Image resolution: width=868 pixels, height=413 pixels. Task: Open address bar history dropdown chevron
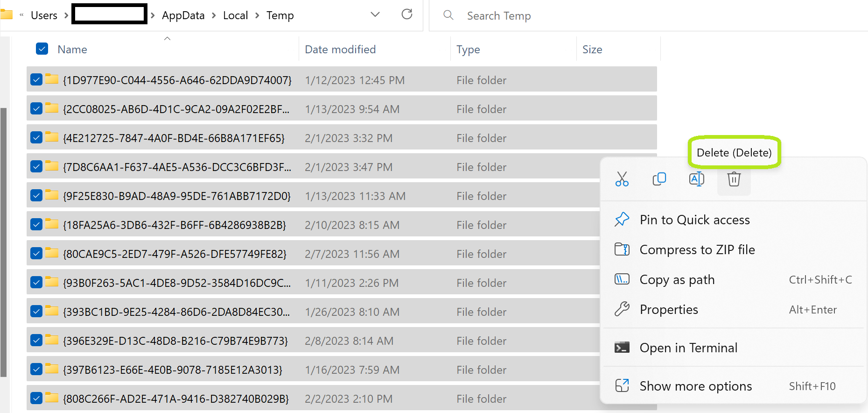(x=375, y=14)
